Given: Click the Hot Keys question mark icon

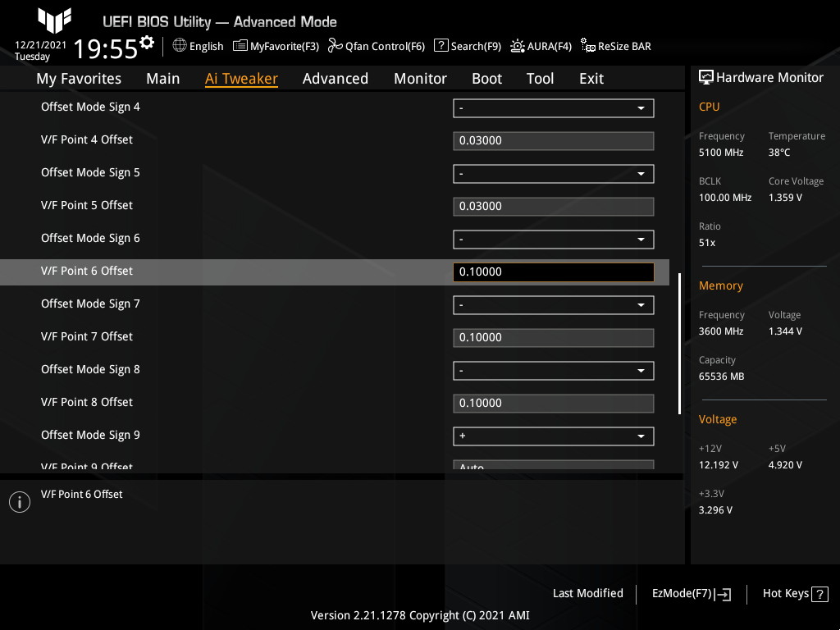Looking at the screenshot, I should pos(819,594).
